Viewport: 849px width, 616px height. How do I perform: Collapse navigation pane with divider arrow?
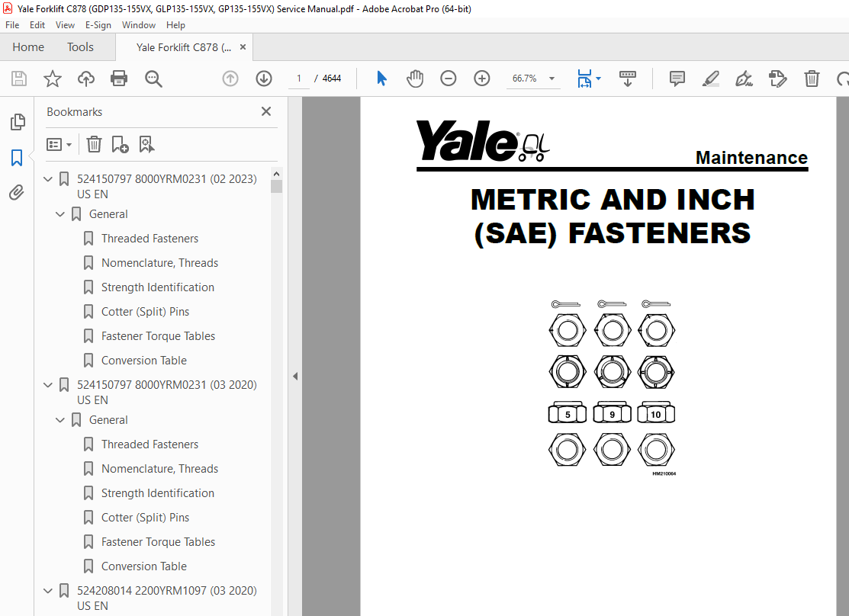[295, 376]
